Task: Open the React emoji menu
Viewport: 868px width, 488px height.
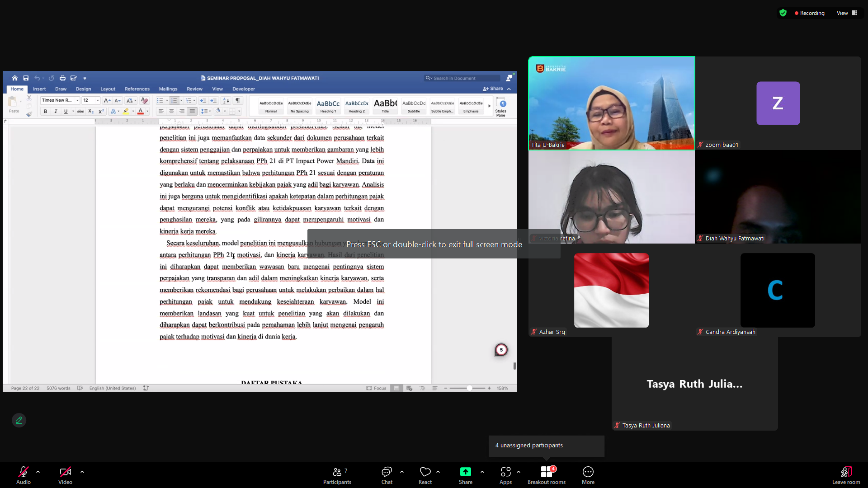Action: (425, 475)
